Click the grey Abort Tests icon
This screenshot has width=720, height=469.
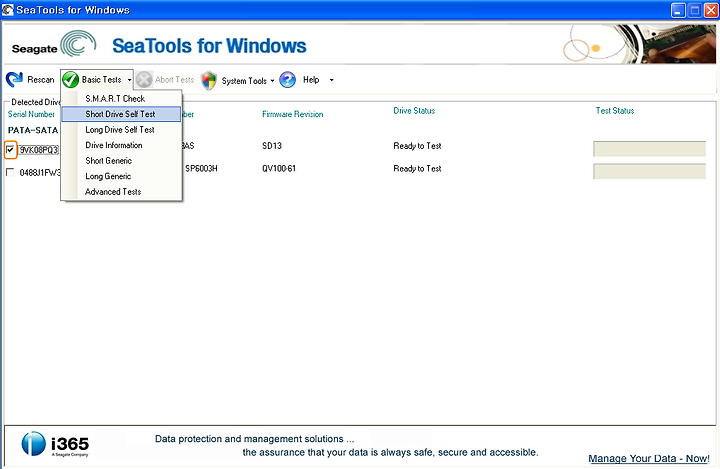144,79
